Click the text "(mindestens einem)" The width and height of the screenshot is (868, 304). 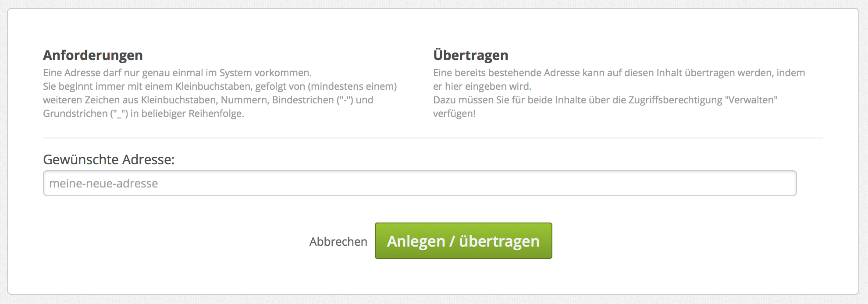353,86
